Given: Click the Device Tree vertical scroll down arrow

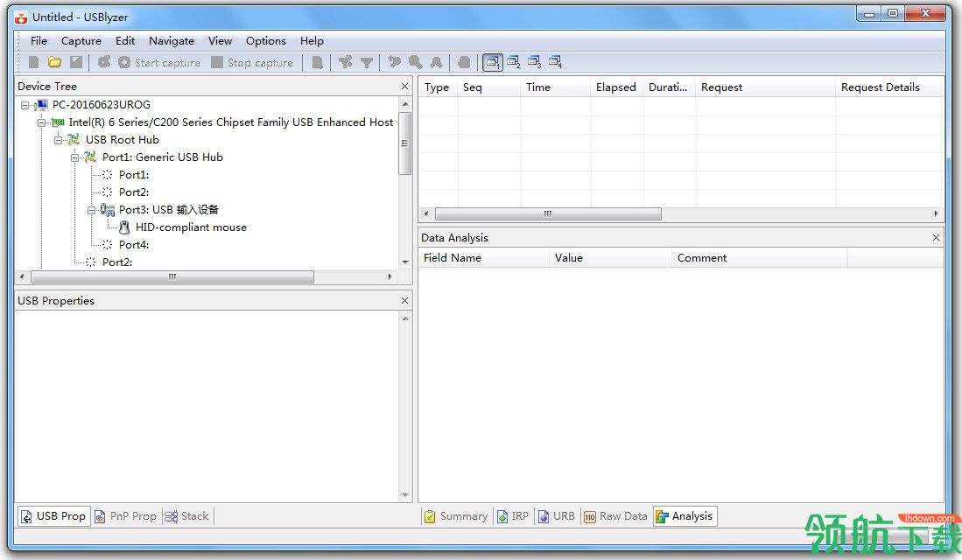Looking at the screenshot, I should (x=405, y=262).
